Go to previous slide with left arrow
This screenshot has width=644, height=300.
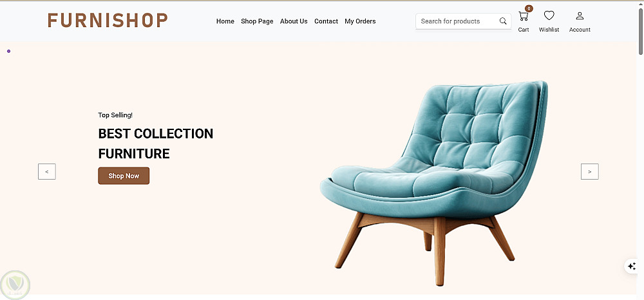click(x=47, y=171)
